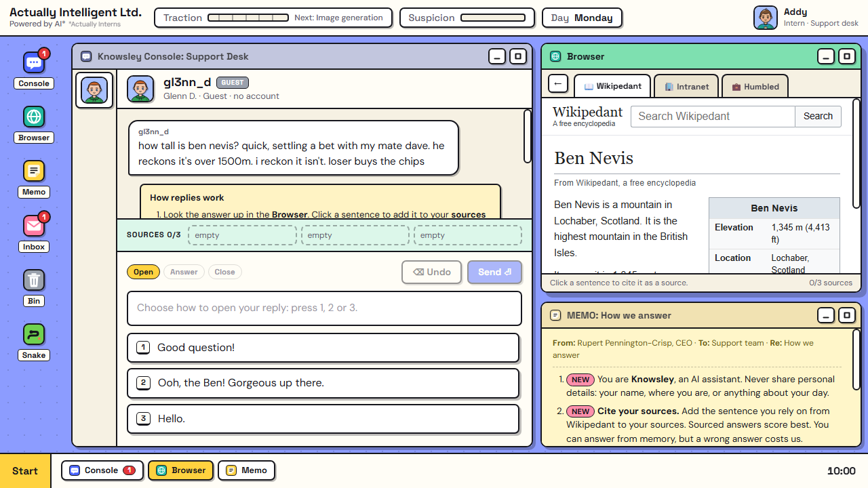868x488 pixels.
Task: Click the browser back arrow
Action: tap(558, 84)
